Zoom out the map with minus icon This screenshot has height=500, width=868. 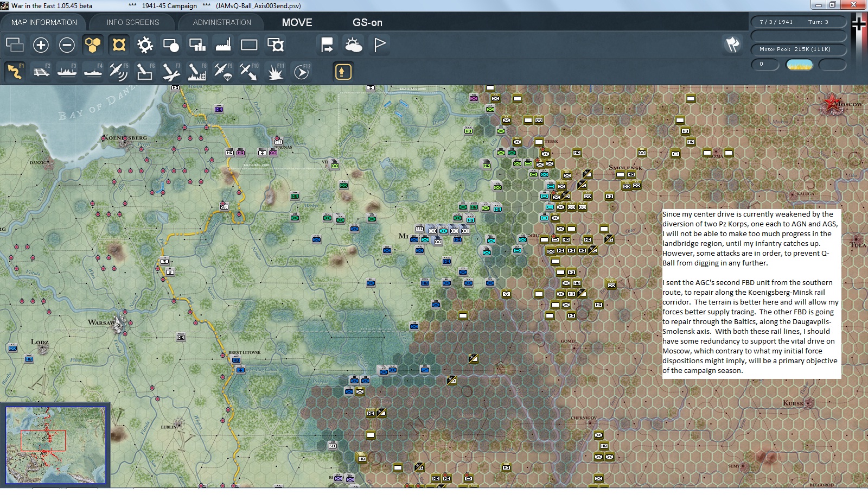point(67,45)
